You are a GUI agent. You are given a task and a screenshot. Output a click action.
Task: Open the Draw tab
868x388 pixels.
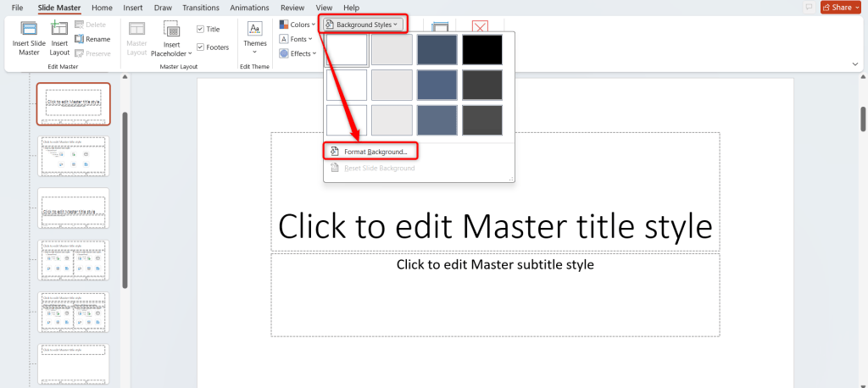tap(163, 8)
